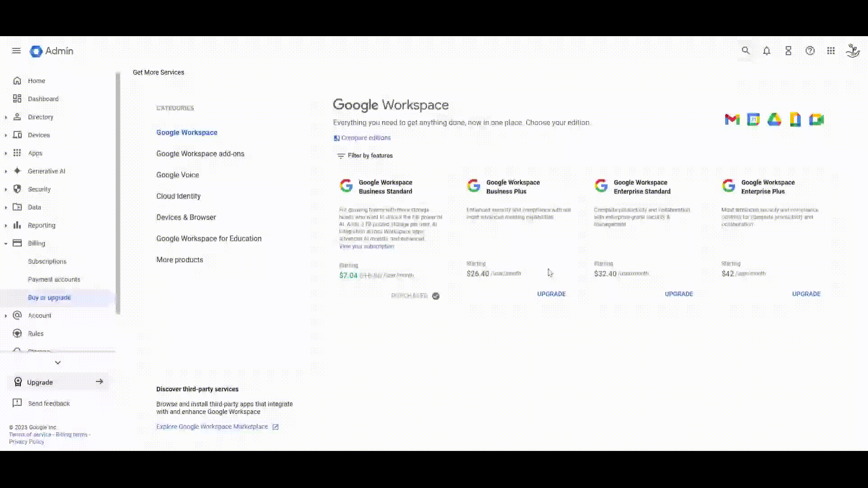Image resolution: width=868 pixels, height=488 pixels.
Task: Open the account avatar menu
Action: [x=853, y=51]
